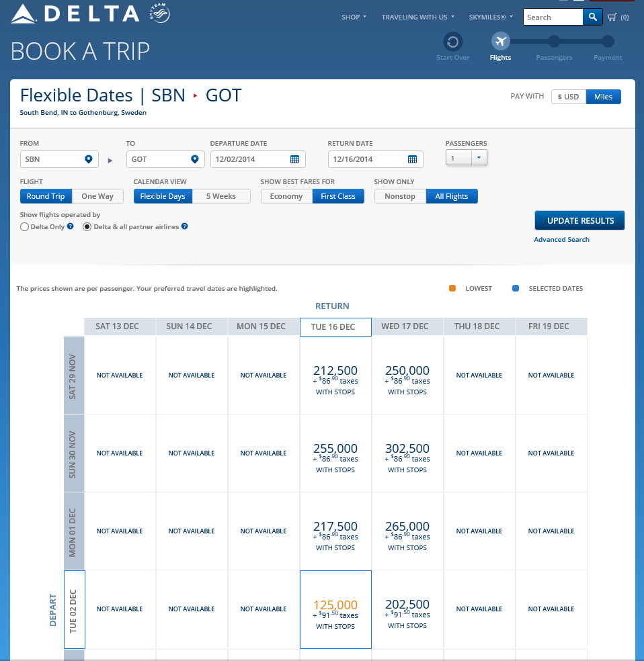This screenshot has width=644, height=661.
Task: Expand the SkyMiles menu
Action: (491, 17)
